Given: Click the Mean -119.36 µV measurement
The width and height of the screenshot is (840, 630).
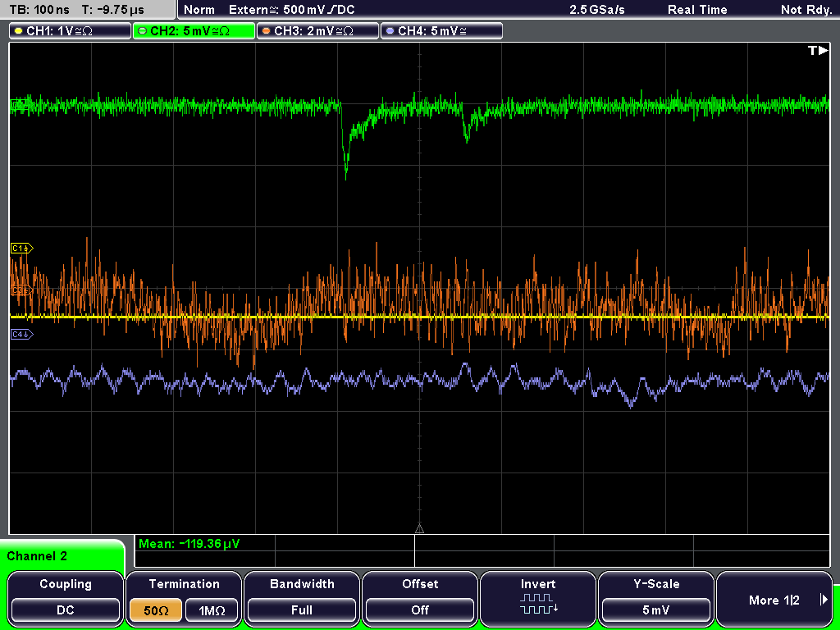Looking at the screenshot, I should click(189, 544).
